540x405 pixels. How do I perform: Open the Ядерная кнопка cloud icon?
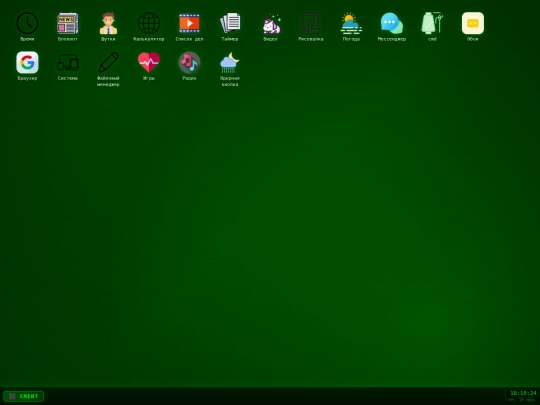230,63
